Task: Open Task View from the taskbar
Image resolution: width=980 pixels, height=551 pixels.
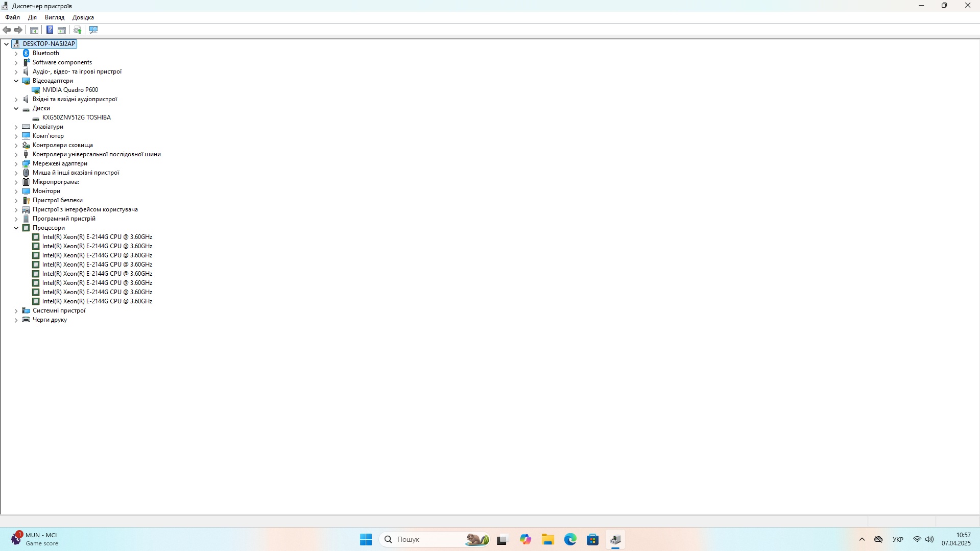Action: pyautogui.click(x=502, y=539)
